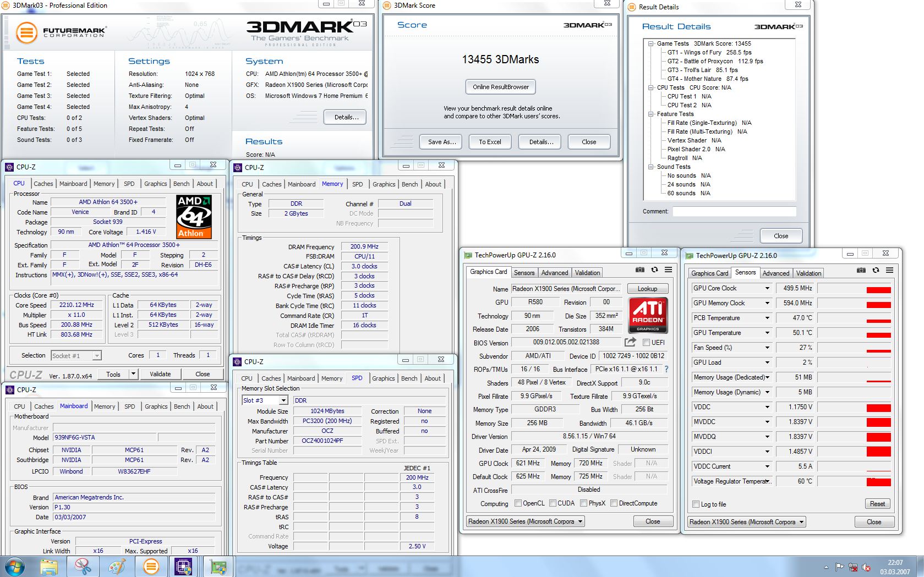Click the Action Center flag tray icon
Image resolution: width=924 pixels, height=577 pixels.
tap(840, 567)
